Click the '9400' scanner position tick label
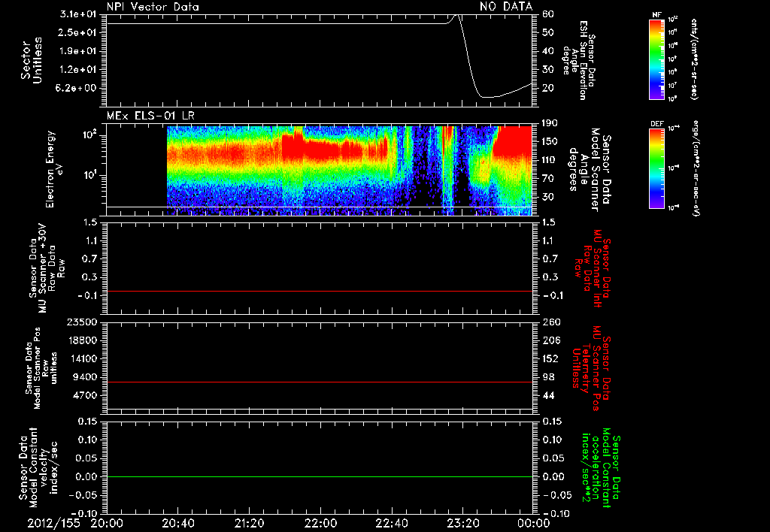770x532 pixels. [x=84, y=377]
